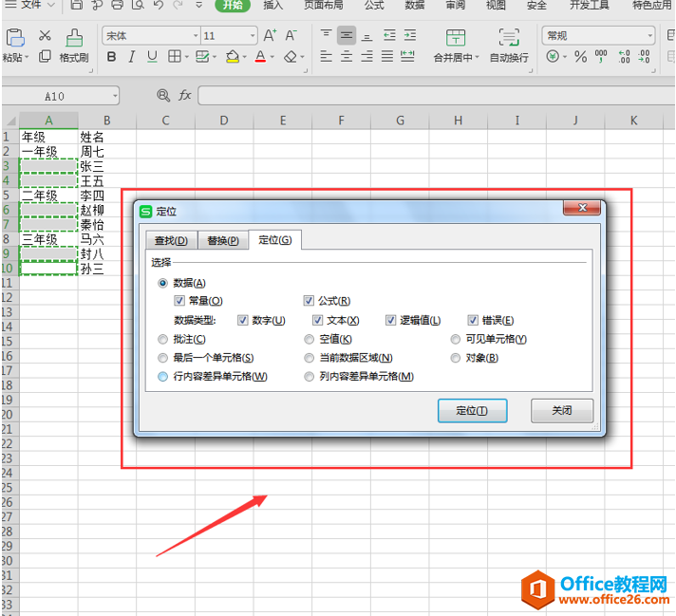Expand the 合并居中 dropdown arrow
Viewport: 676px width, 616px height.
tap(477, 57)
